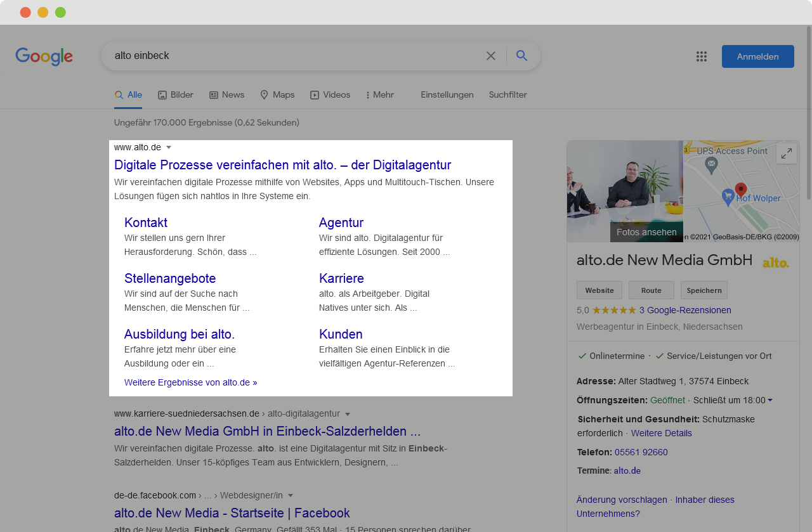The height and width of the screenshot is (532, 812).
Task: Click the magnifying glass search icon
Action: tap(521, 56)
